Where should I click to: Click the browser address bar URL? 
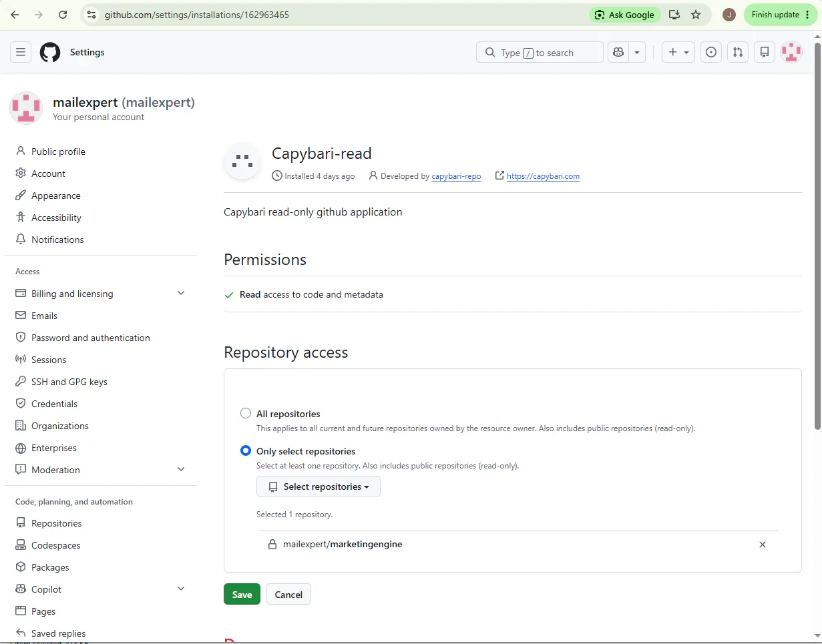[x=197, y=15]
